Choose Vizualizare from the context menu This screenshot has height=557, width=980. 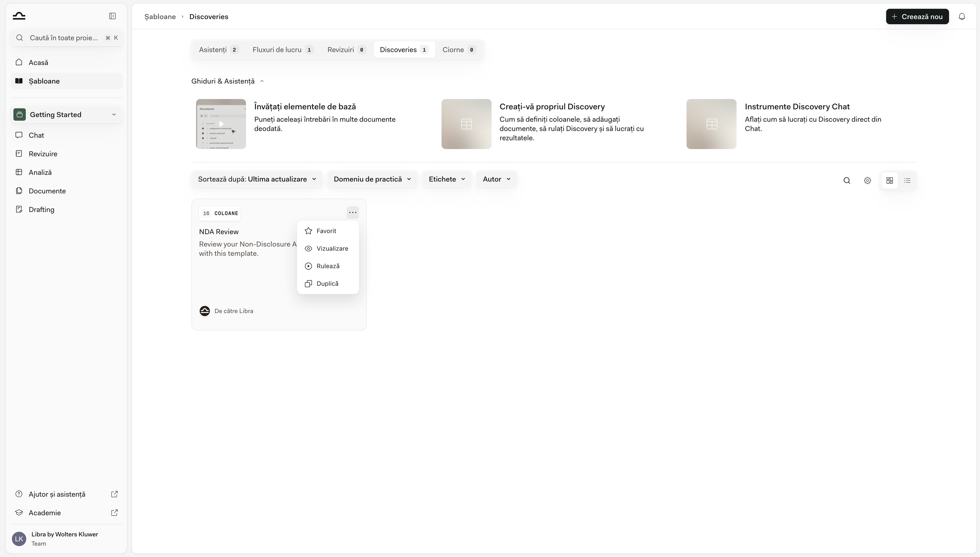coord(328,248)
